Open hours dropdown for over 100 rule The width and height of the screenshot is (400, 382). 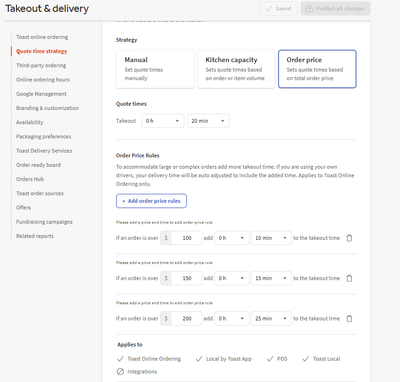pos(232,238)
